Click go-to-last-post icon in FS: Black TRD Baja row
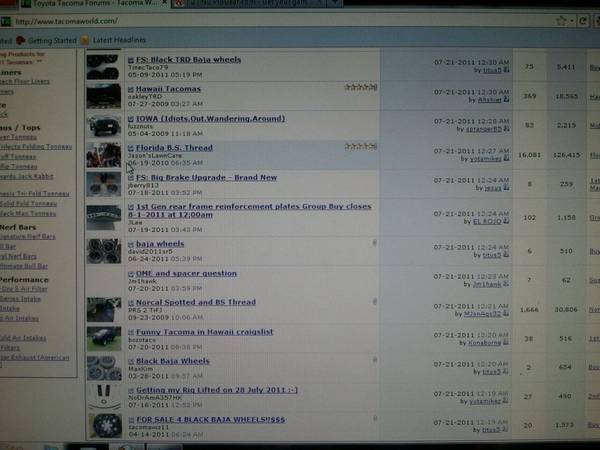The height and width of the screenshot is (450, 600). point(506,70)
